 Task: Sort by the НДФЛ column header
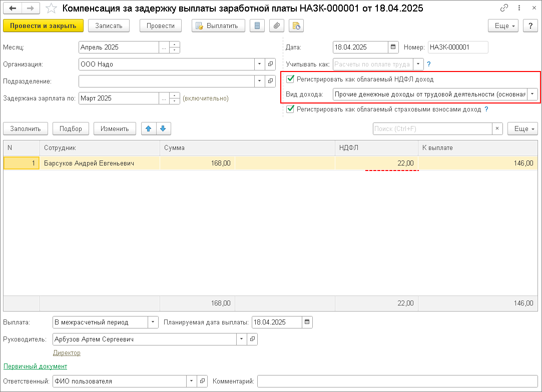(376, 147)
